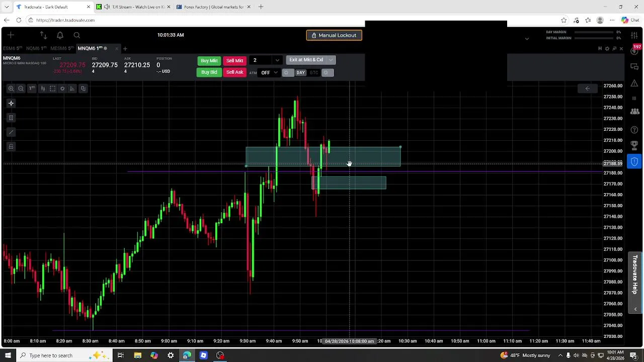Expand the account dropdown chevron near margins

[527, 39]
